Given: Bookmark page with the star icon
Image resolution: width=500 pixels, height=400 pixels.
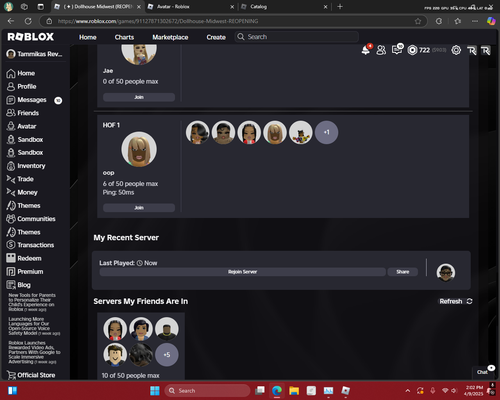Looking at the screenshot, I should (x=418, y=21).
